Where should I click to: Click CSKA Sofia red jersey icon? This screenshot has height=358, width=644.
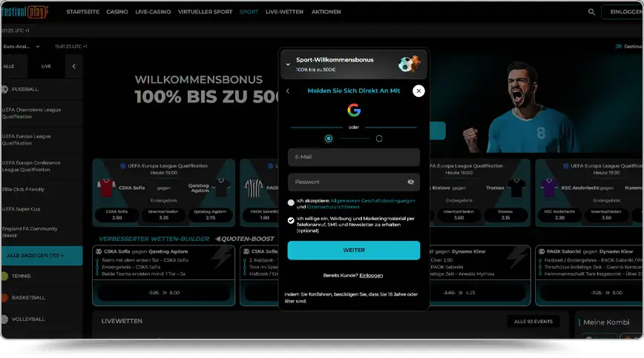pyautogui.click(x=106, y=188)
